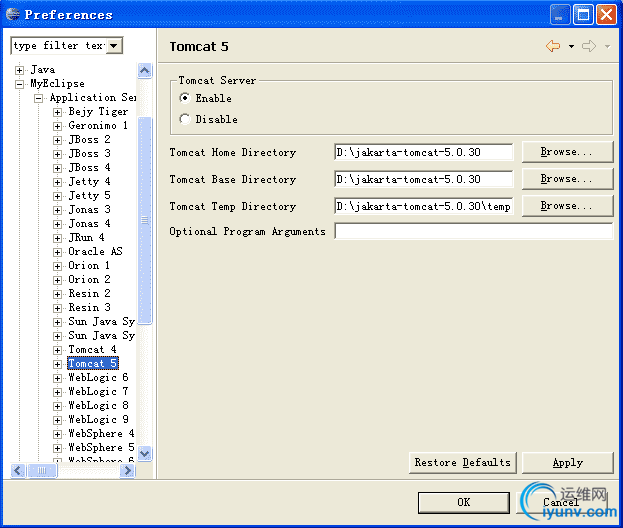
Task: Maximize the Preferences window
Action: coord(583,15)
